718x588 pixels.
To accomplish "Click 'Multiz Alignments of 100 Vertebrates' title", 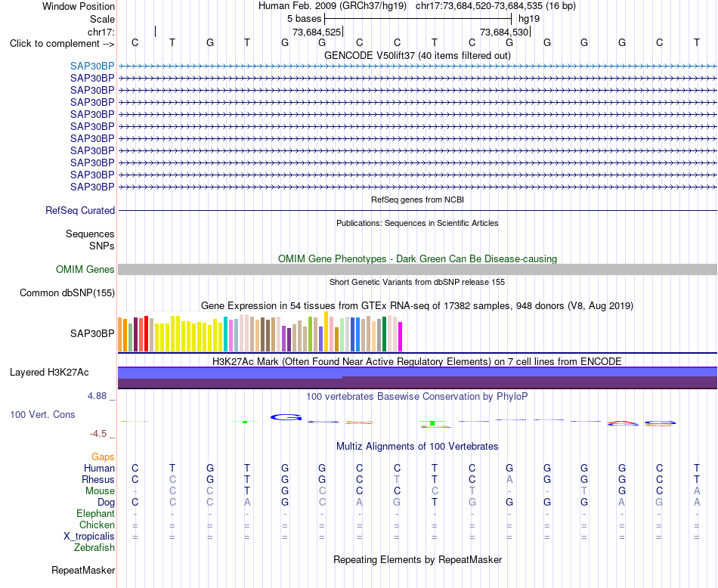I will pyautogui.click(x=417, y=446).
